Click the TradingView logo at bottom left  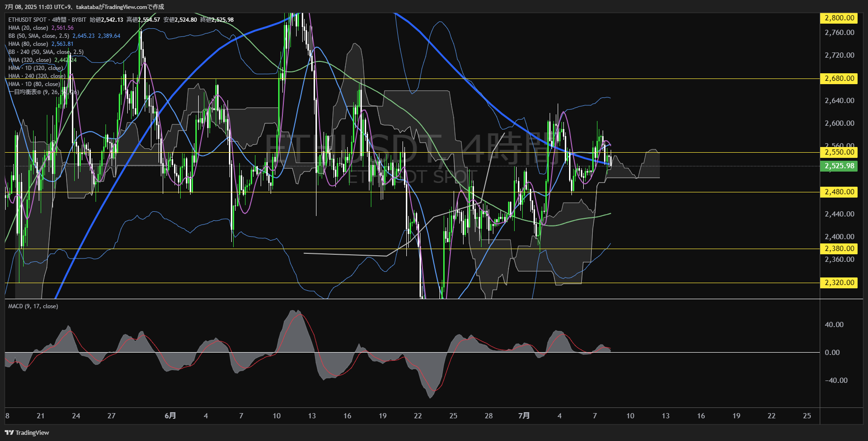point(27,432)
